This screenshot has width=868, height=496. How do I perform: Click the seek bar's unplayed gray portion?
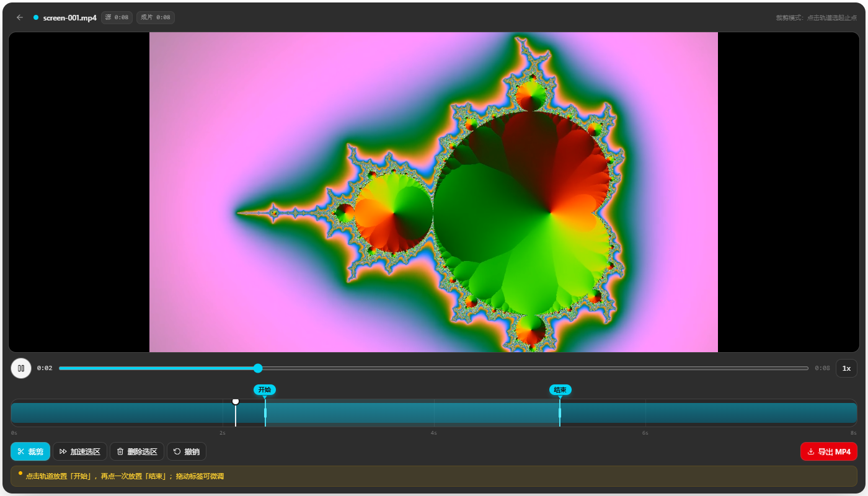point(533,368)
